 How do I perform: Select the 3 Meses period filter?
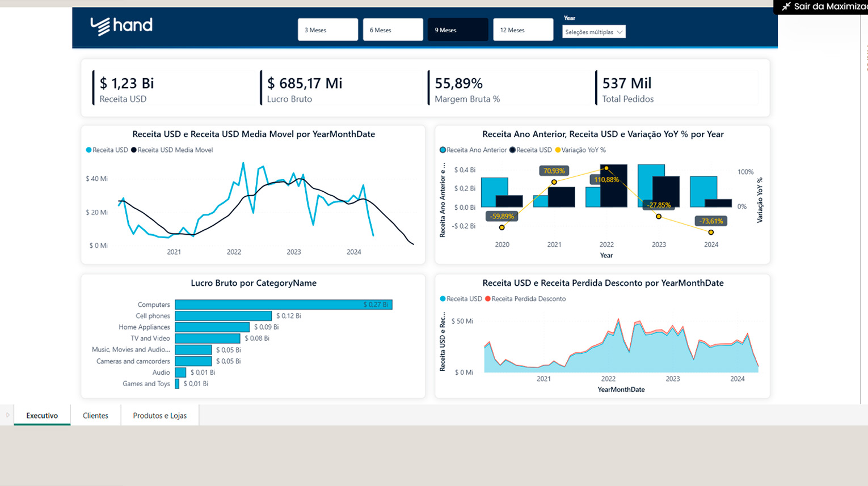[x=327, y=30]
